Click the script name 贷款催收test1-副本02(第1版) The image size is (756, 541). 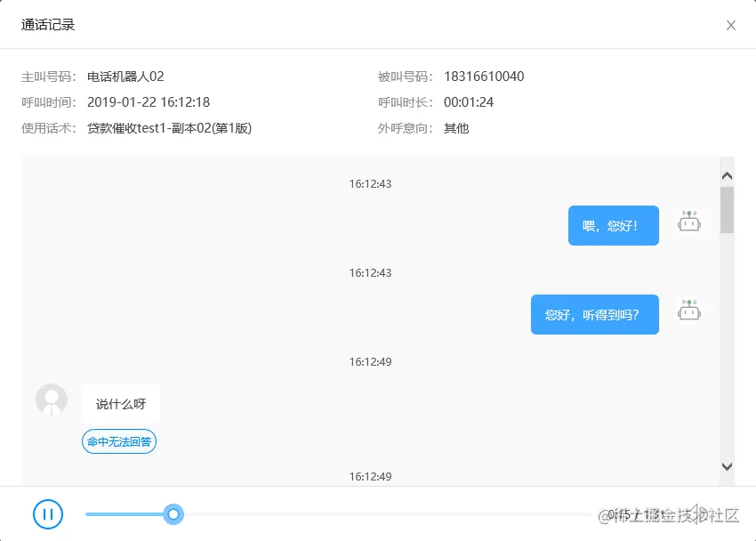tap(169, 128)
